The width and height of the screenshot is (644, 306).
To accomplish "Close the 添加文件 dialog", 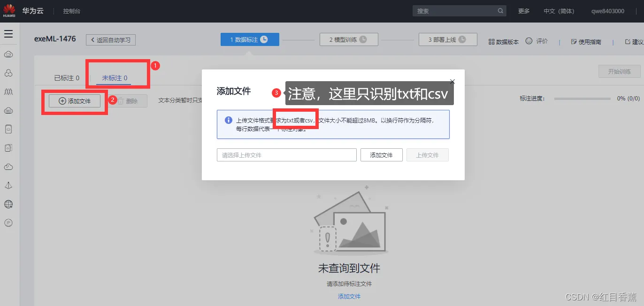I will coord(452,82).
